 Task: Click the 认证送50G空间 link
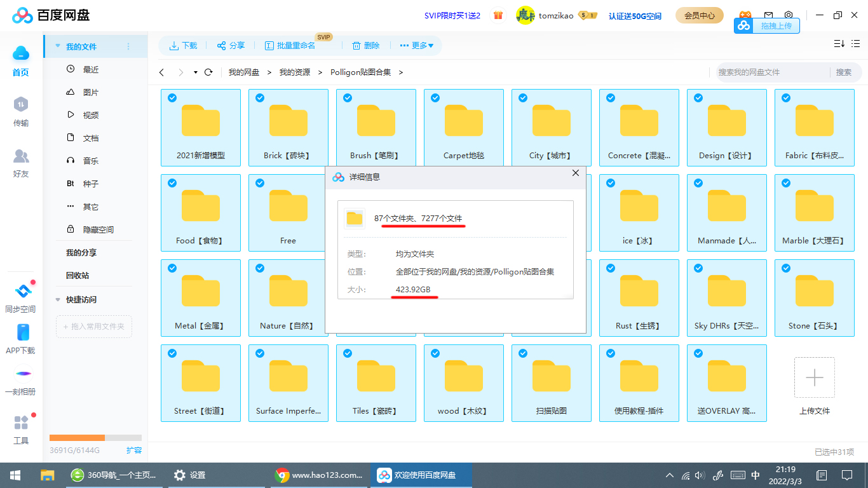[635, 16]
